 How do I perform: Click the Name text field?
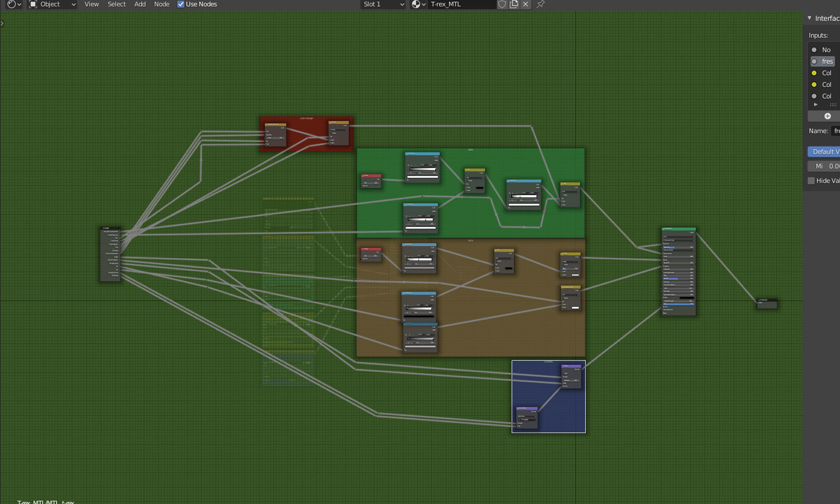click(836, 131)
